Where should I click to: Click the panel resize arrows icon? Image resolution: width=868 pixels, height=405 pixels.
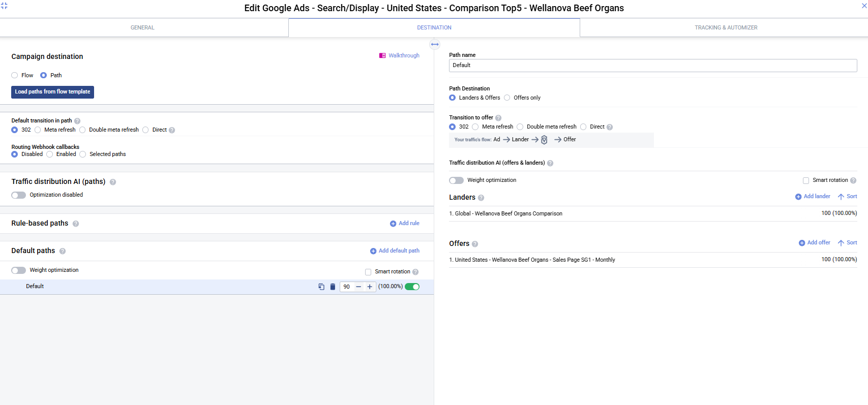pos(435,44)
